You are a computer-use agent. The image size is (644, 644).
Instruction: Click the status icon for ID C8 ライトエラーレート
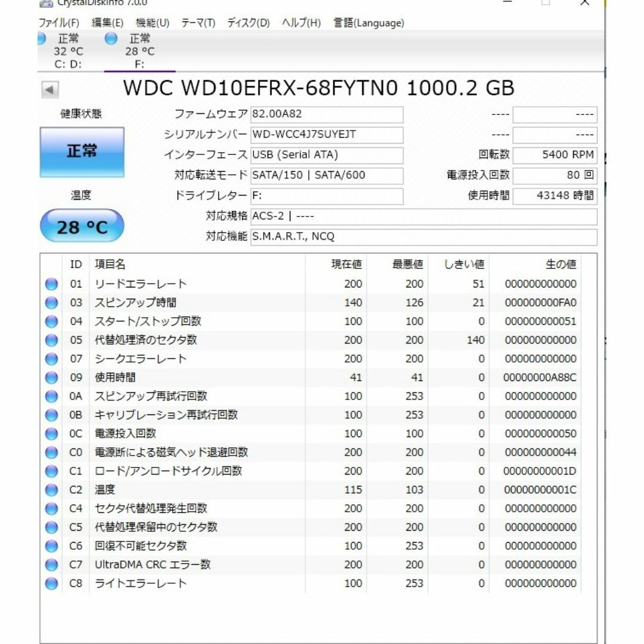[x=51, y=584]
